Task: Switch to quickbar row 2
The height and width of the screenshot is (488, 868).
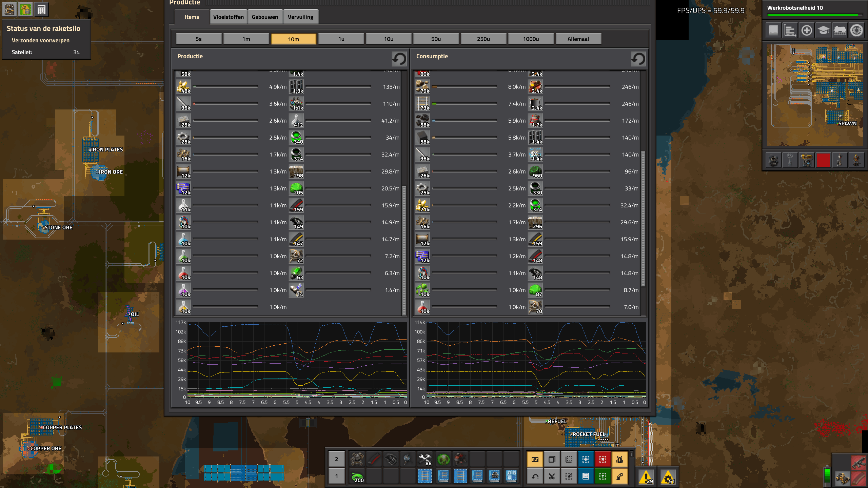Action: [x=337, y=460]
